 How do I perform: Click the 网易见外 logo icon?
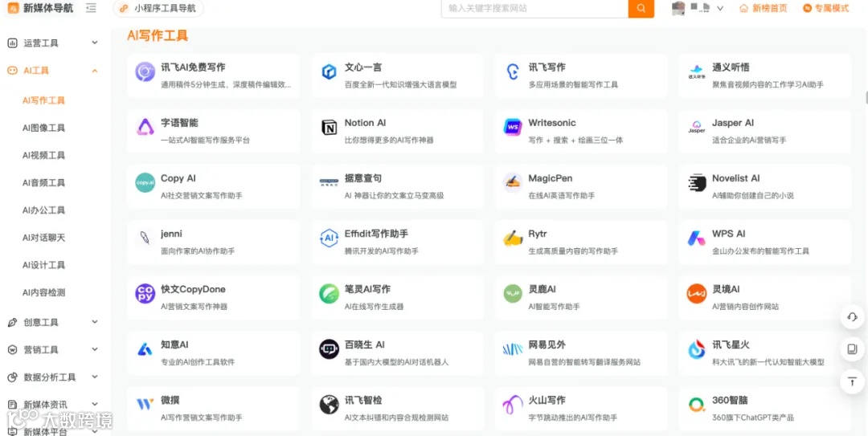pyautogui.click(x=513, y=349)
